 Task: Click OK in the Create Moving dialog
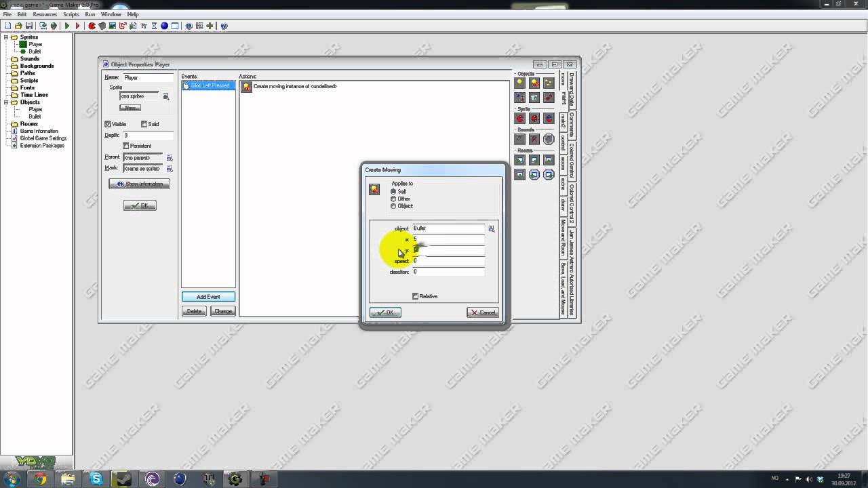pyautogui.click(x=385, y=312)
